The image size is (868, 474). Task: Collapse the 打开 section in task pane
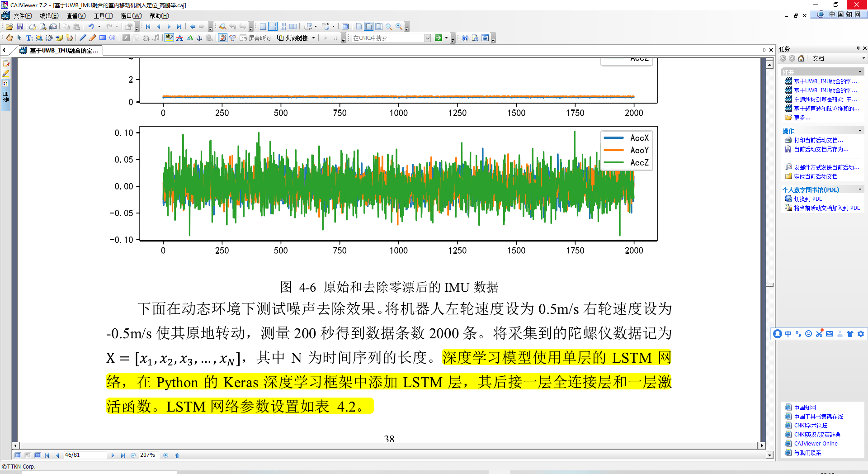(x=860, y=71)
